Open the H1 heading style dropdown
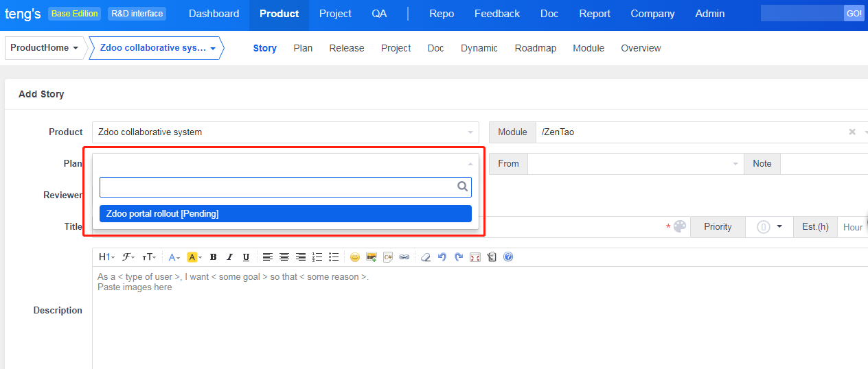 click(x=106, y=257)
